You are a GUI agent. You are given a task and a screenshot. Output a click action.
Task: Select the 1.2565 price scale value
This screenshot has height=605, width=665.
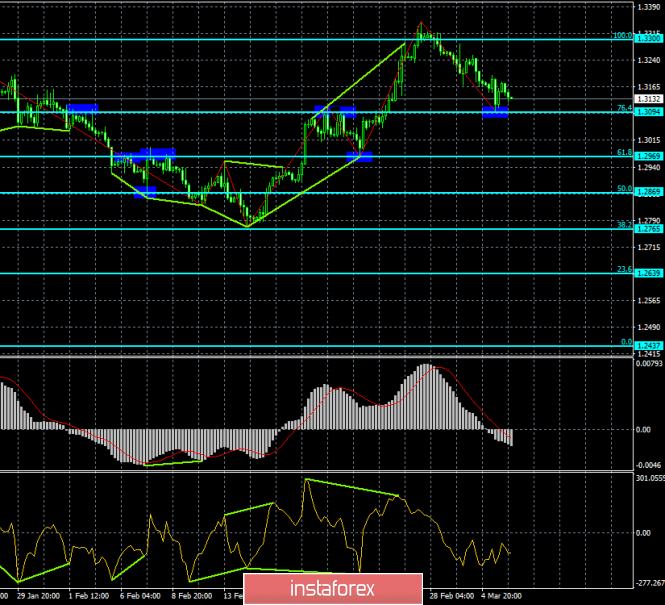[x=649, y=301]
